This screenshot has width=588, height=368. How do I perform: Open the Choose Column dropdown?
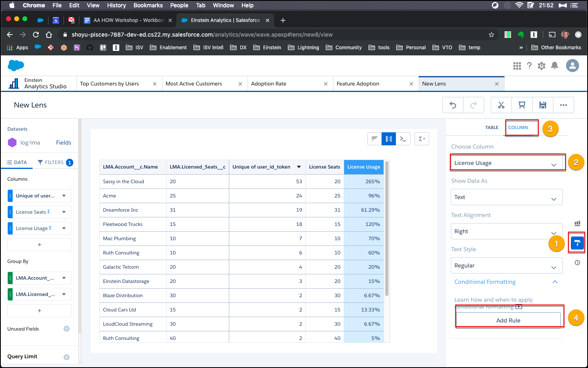507,163
